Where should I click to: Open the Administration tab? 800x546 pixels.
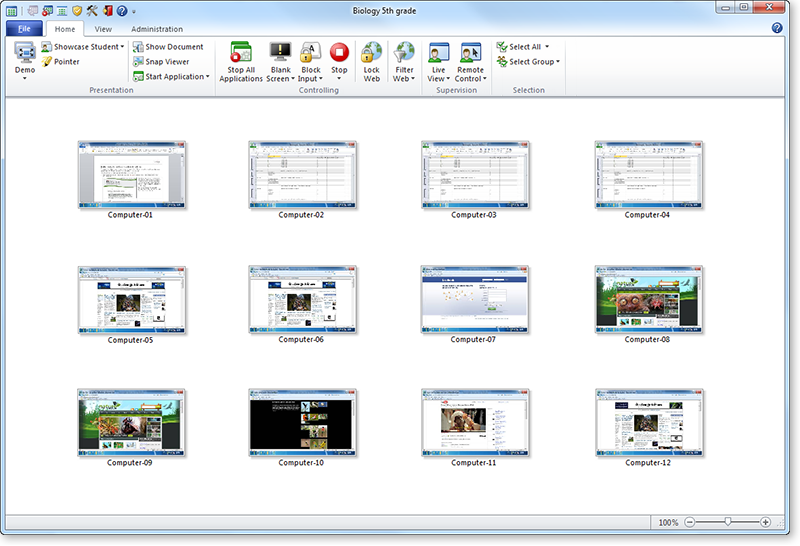[157, 30]
